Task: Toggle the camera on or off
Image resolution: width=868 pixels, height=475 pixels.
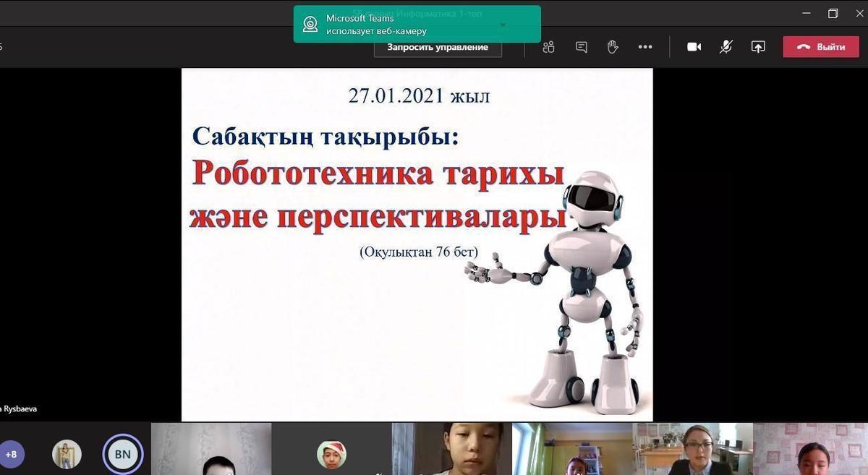Action: [x=694, y=47]
